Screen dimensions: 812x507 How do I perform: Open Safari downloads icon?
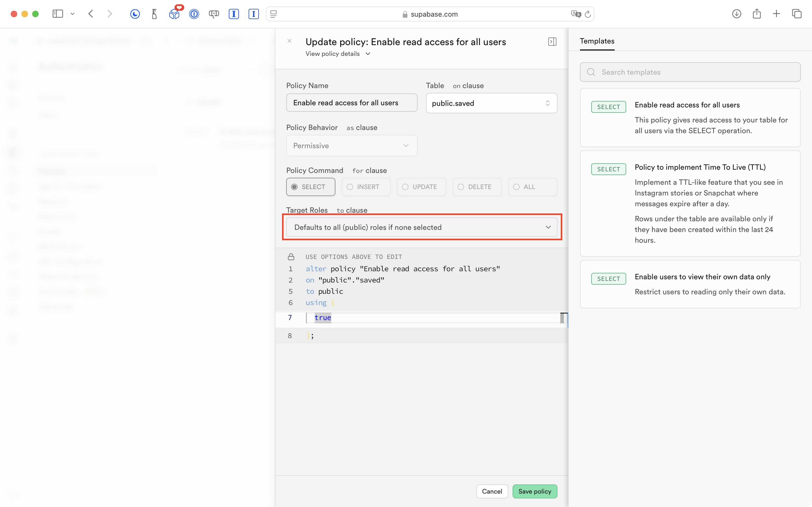(736, 14)
